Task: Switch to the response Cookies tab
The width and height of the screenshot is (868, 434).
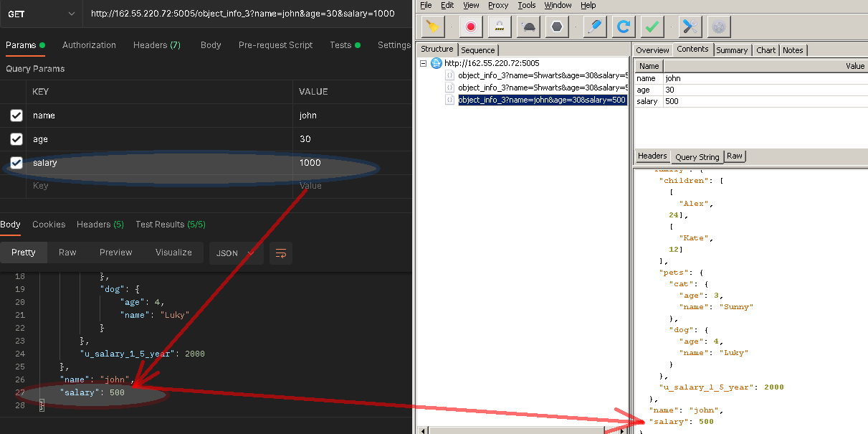Action: pos(49,225)
